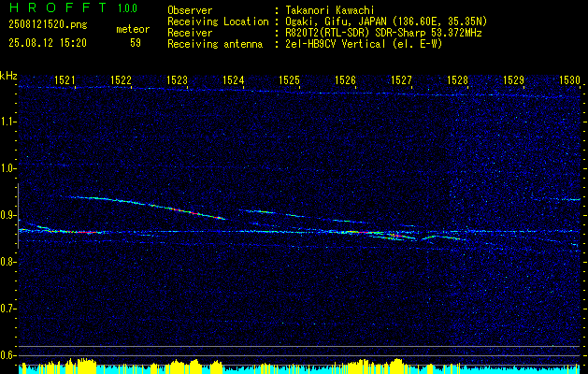Click the gray vertical bar near 0.9 kHz
The image size is (588, 374).
18,216
